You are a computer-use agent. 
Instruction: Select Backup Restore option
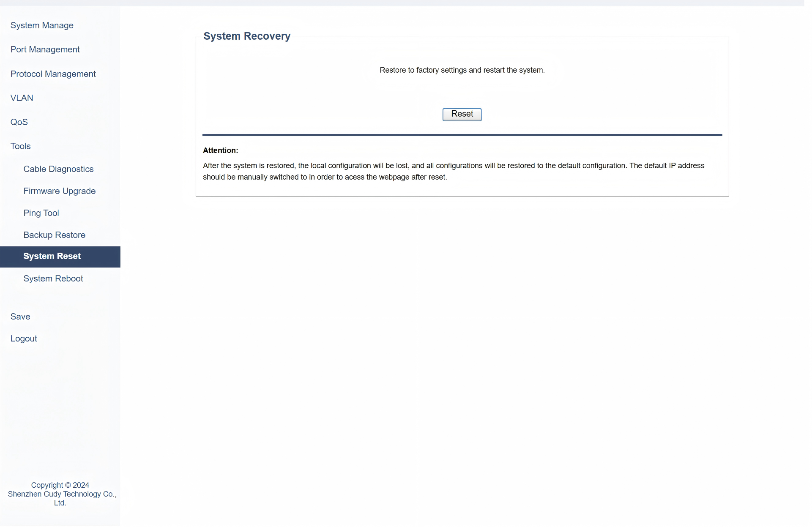click(54, 235)
